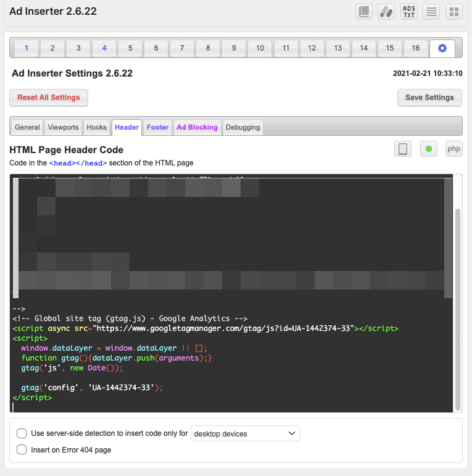Screen dimensions: 472x476
Task: Select block tab 11
Action: click(286, 48)
